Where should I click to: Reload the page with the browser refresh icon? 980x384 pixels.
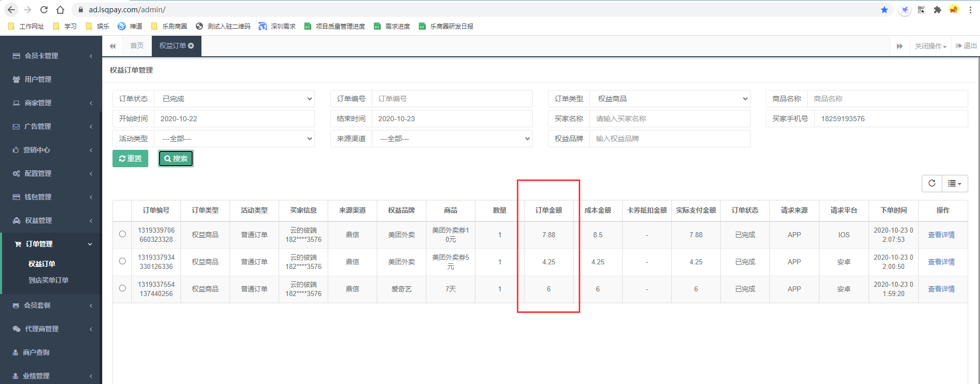pyautogui.click(x=44, y=10)
